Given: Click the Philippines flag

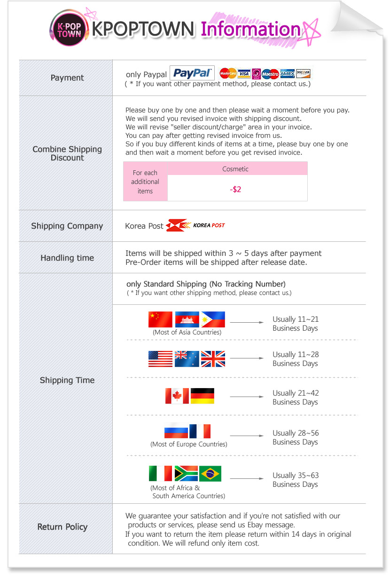Looking at the screenshot, I should [213, 319].
